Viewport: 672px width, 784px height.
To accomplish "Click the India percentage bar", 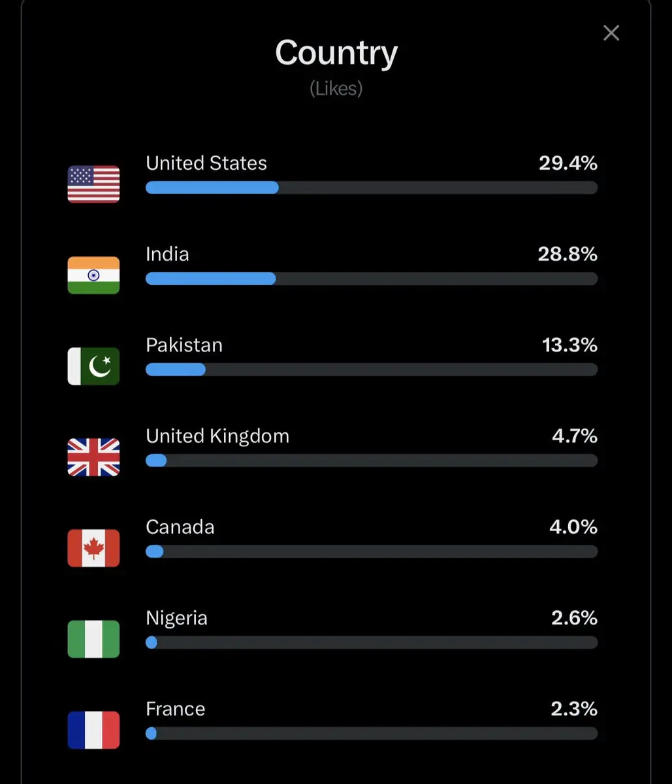I will tap(372, 278).
